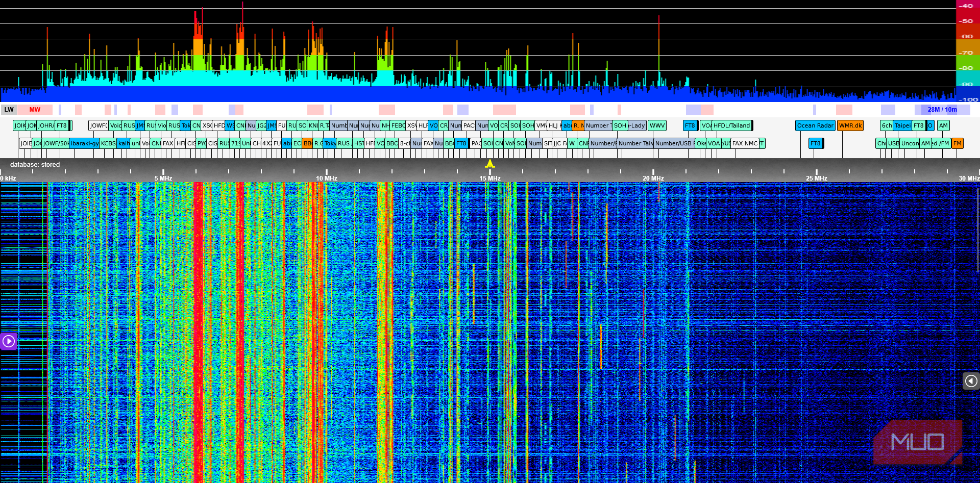This screenshot has height=483, width=980.
Task: Tune to the HFDL/Tailand label
Action: pyautogui.click(x=731, y=125)
